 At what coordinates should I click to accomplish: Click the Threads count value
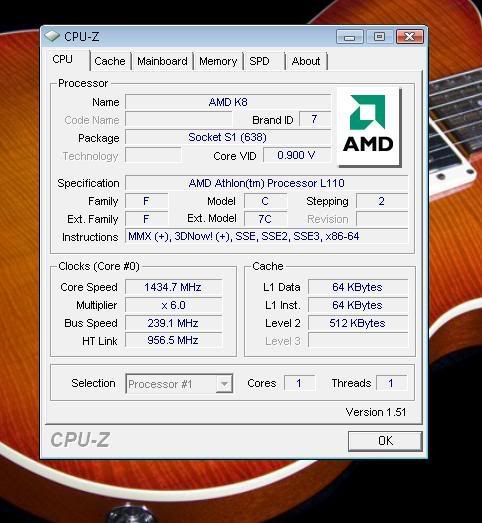pos(391,383)
